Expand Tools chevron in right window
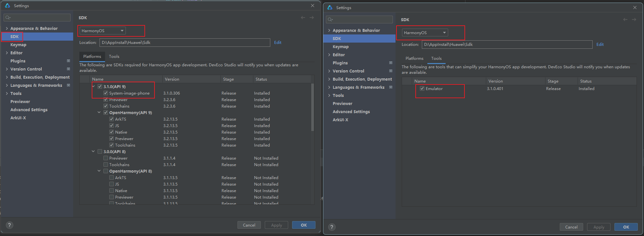 (x=329, y=95)
